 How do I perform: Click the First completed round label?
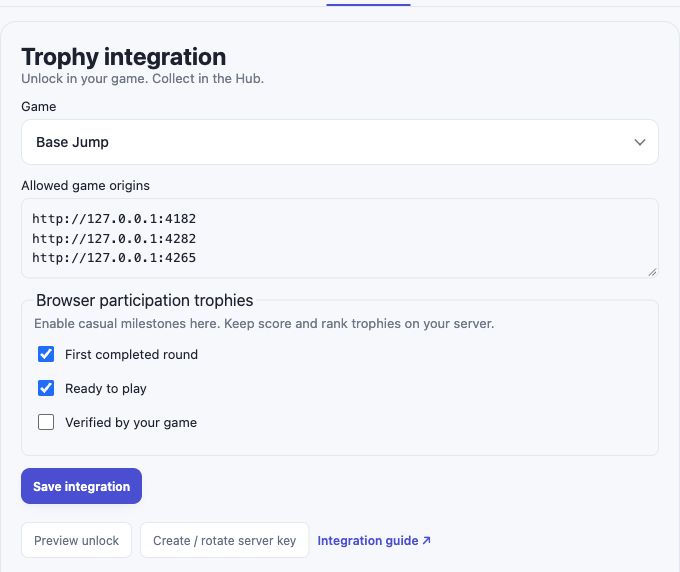[131, 355]
